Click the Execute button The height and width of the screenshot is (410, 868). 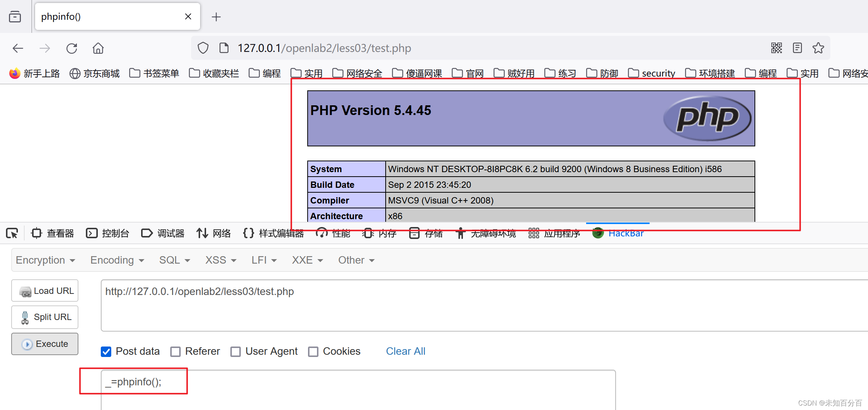click(x=45, y=344)
